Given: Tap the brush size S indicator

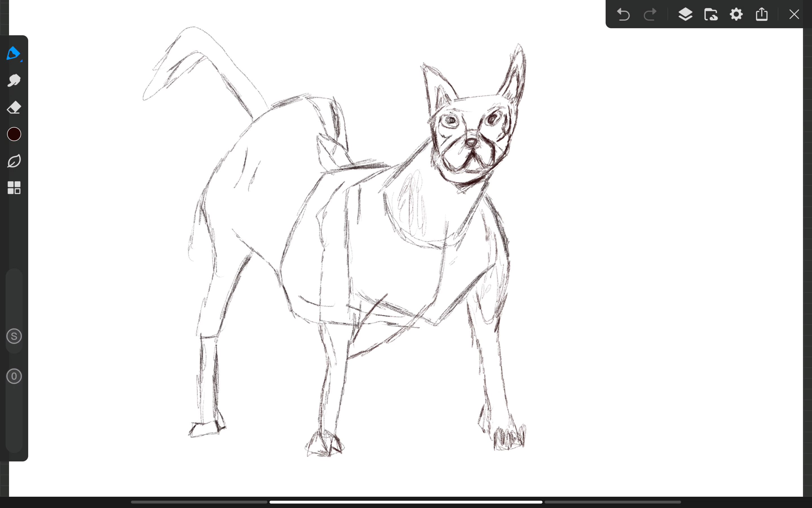Looking at the screenshot, I should 14,336.
